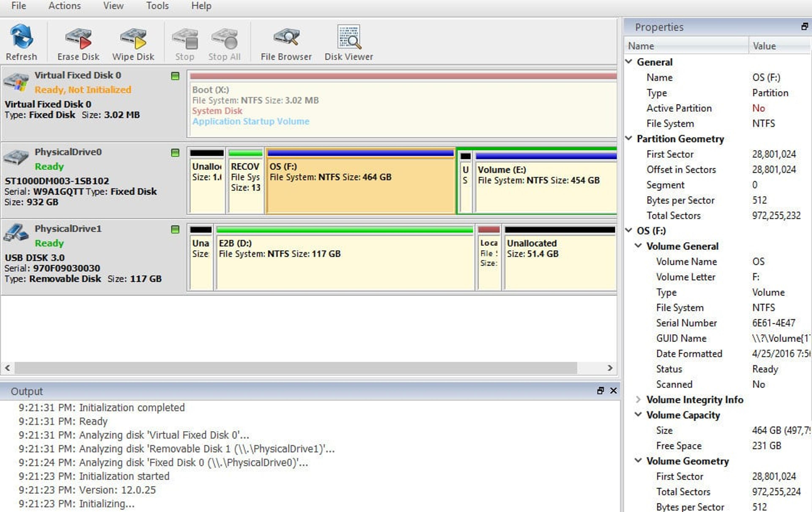Collapse the Partition Geometry section
Viewport: 812px width, 512px height.
coord(629,138)
